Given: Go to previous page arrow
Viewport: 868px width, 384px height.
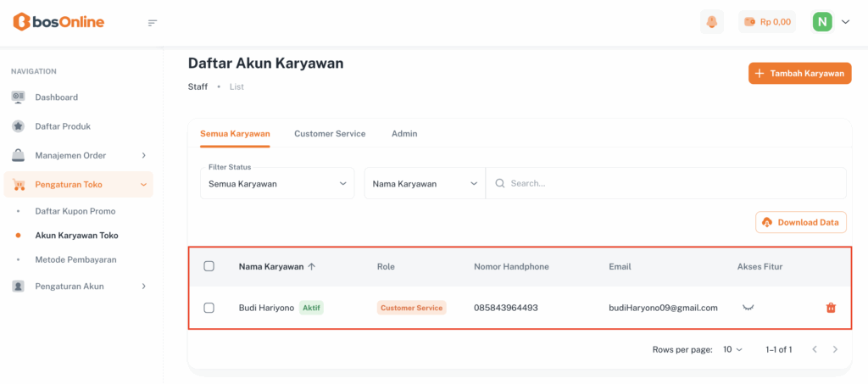Looking at the screenshot, I should point(815,349).
